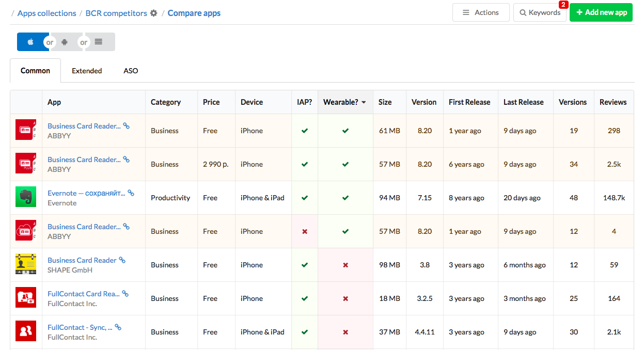The image size is (644, 350).
Task: Click link icon next to SHAPE Business Card Reader
Action: point(122,260)
